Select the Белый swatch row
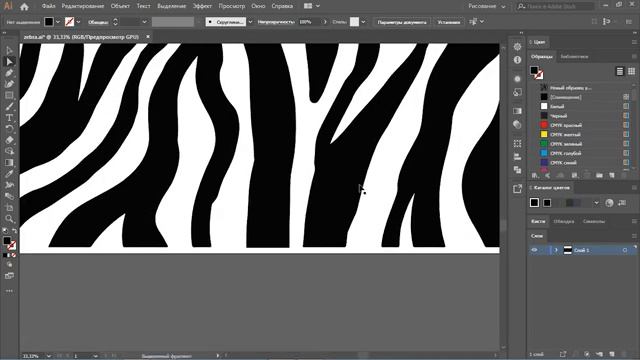Viewport: 640px width, 360px height. 583,107
